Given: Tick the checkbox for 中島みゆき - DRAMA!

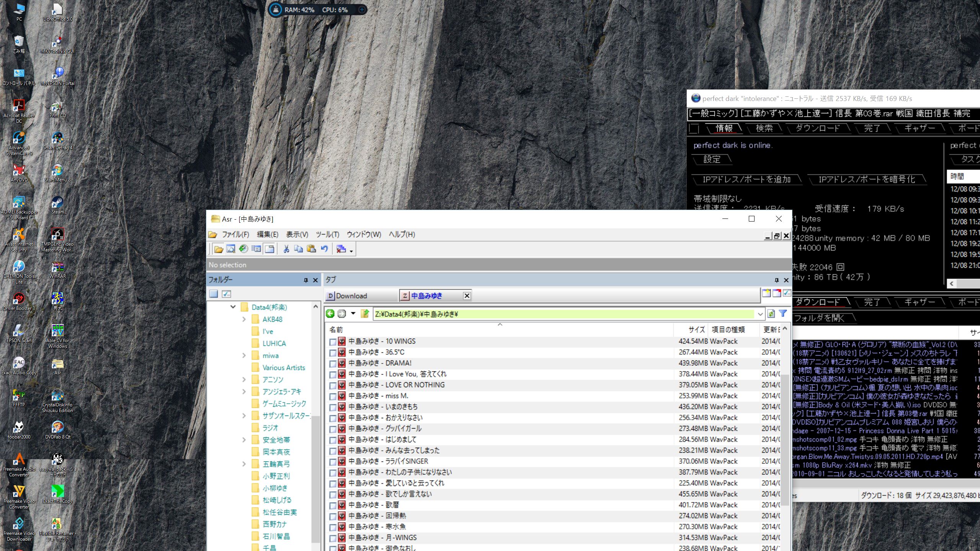Looking at the screenshot, I should (x=333, y=364).
